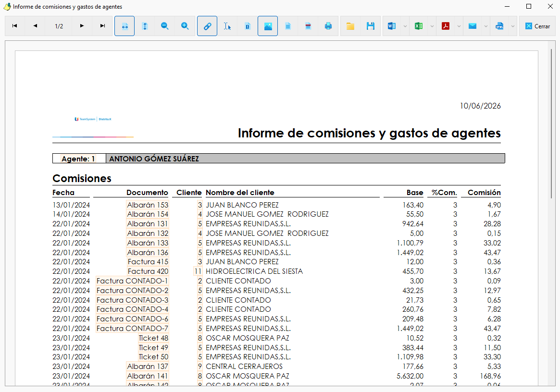The height and width of the screenshot is (392, 560).
Task: Toggle the hyperlinks chain button
Action: (207, 26)
